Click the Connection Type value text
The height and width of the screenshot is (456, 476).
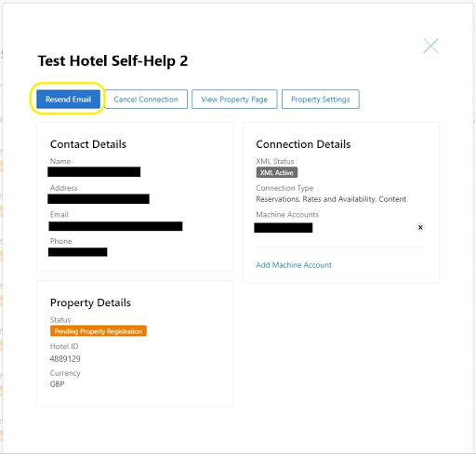click(x=331, y=199)
